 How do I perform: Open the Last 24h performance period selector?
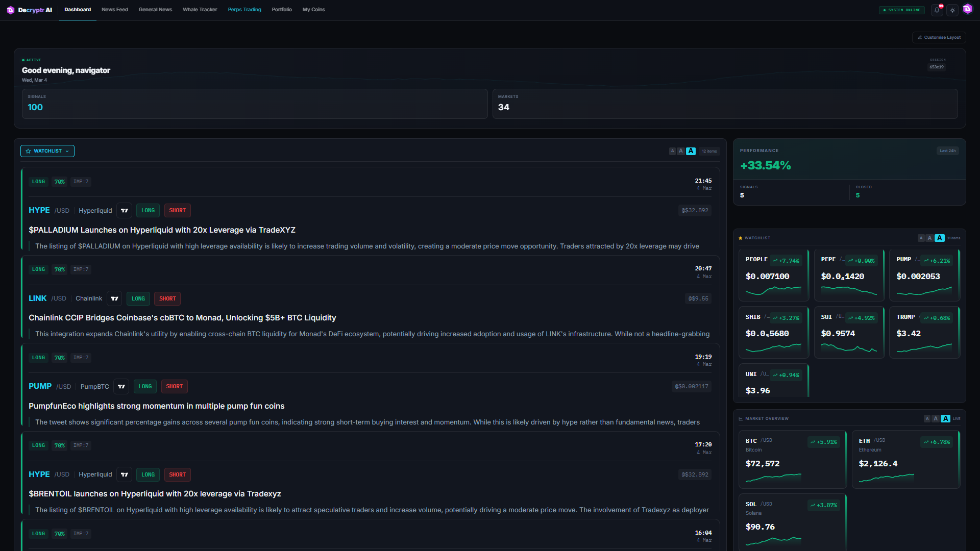point(947,151)
